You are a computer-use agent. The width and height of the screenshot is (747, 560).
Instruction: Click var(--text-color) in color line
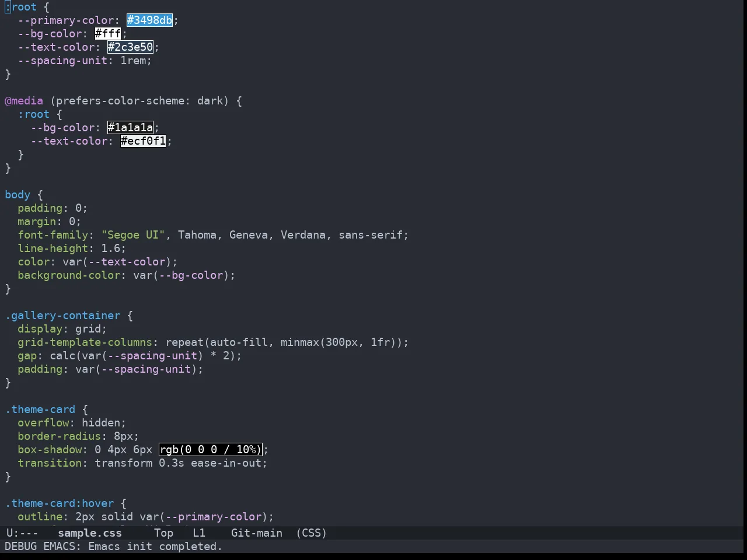tap(117, 262)
